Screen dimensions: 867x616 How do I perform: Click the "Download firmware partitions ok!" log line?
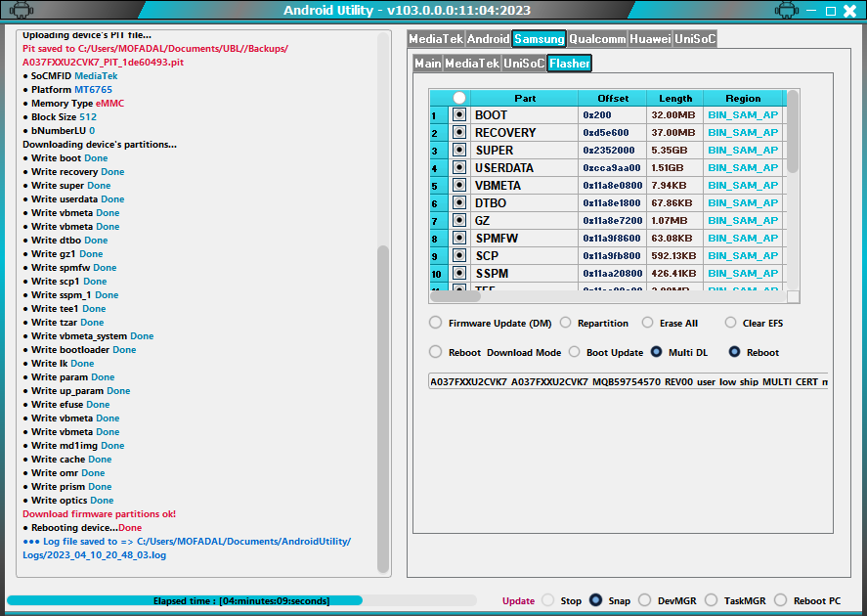tap(99, 513)
